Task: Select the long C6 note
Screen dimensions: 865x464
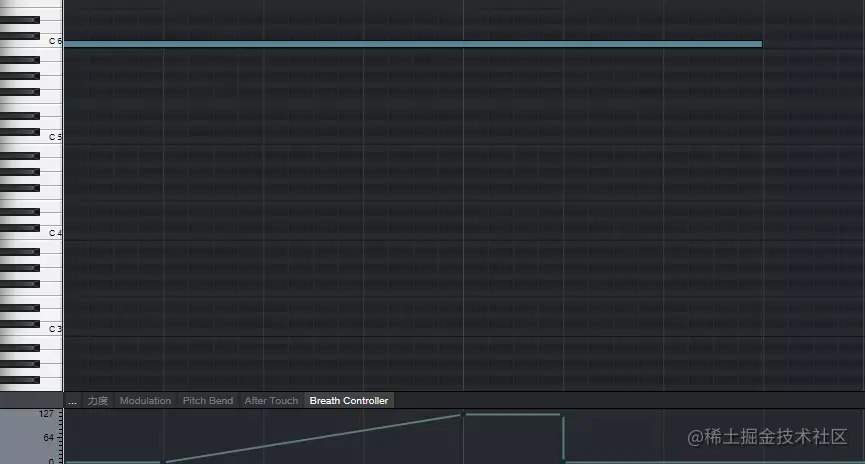Action: pos(413,44)
